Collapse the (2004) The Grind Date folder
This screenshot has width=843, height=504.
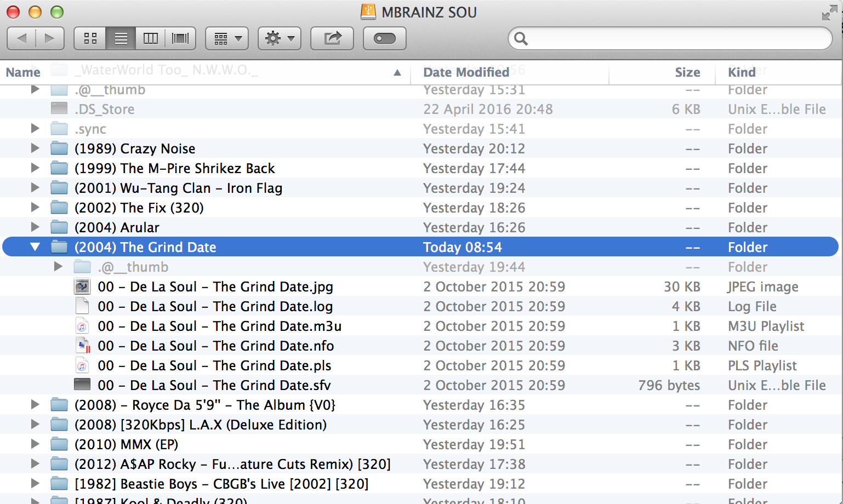point(35,247)
